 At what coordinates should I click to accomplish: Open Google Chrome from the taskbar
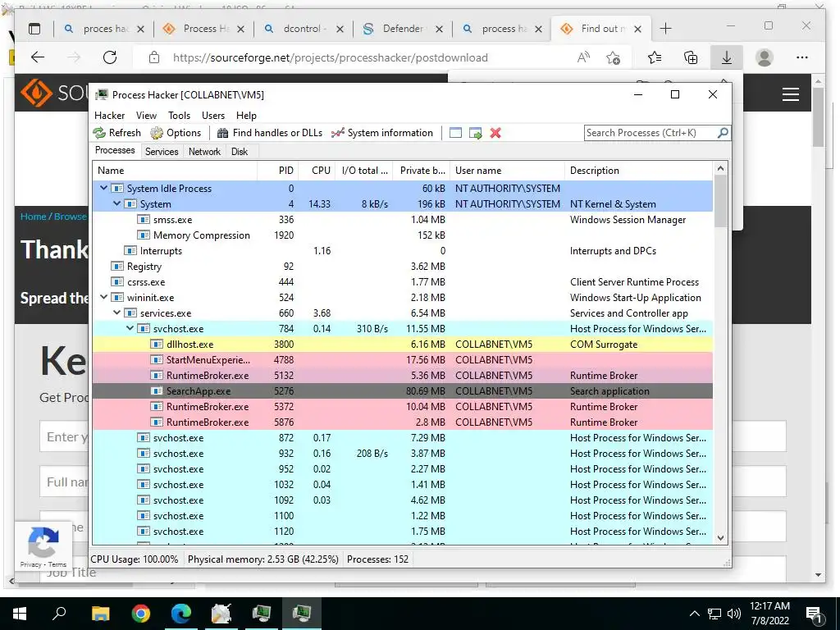click(x=140, y=614)
